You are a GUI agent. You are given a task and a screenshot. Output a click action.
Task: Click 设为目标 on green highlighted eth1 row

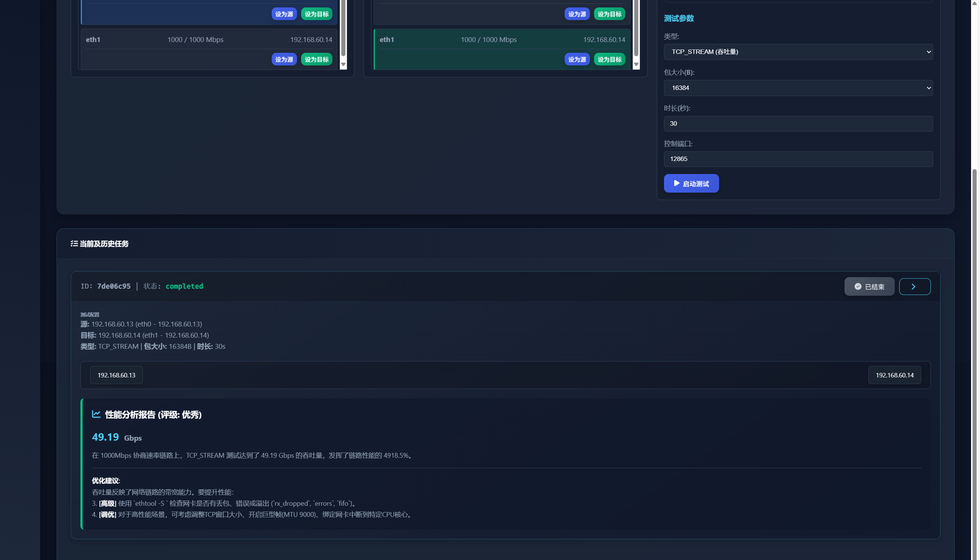tap(609, 59)
